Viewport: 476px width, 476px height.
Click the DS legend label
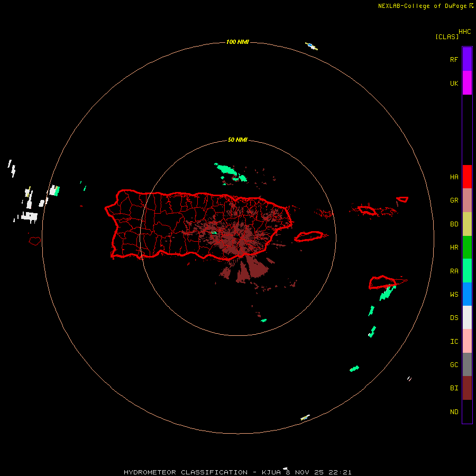tap(454, 318)
